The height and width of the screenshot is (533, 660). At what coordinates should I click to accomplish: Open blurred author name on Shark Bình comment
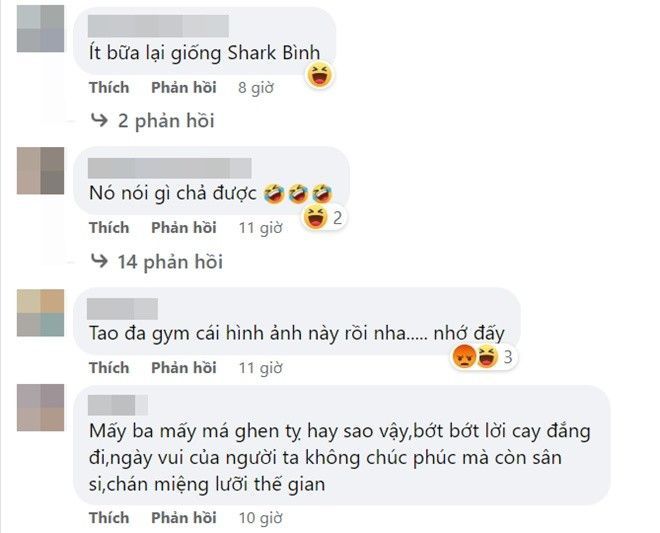coord(158,26)
